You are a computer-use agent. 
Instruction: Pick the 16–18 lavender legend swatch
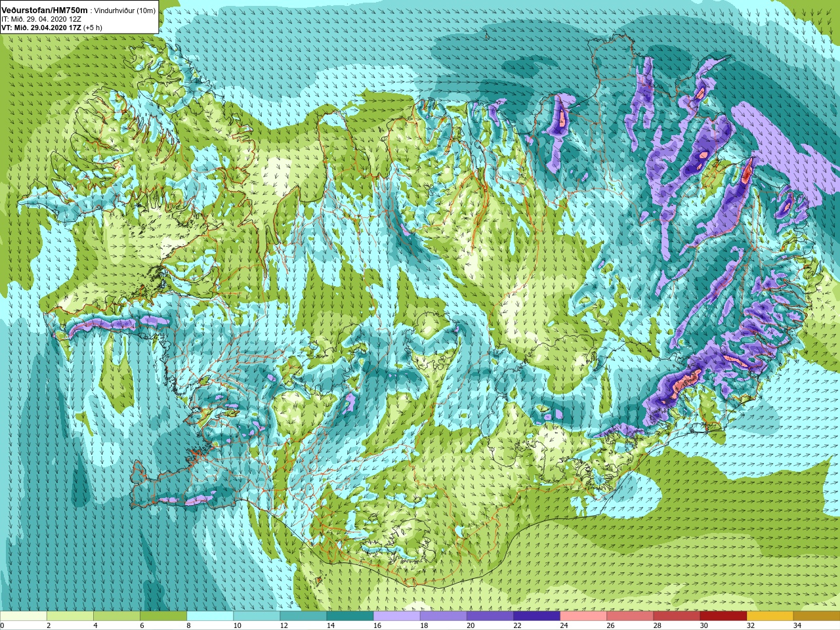(x=396, y=616)
